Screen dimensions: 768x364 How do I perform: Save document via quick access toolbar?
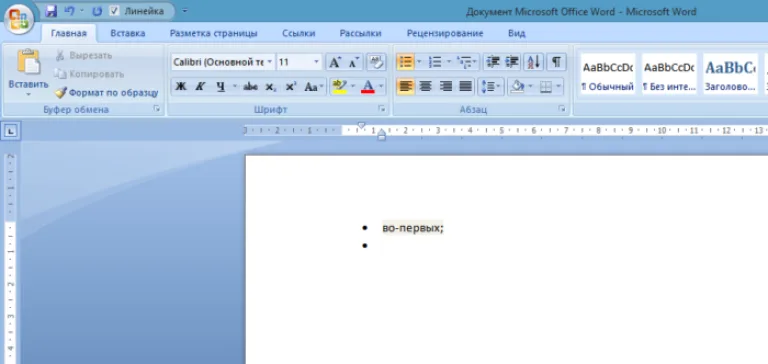[x=51, y=11]
